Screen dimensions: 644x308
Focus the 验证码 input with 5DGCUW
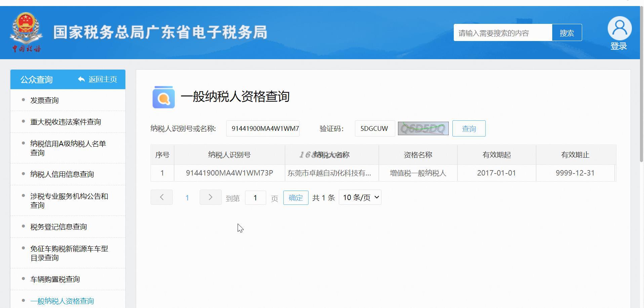point(375,128)
